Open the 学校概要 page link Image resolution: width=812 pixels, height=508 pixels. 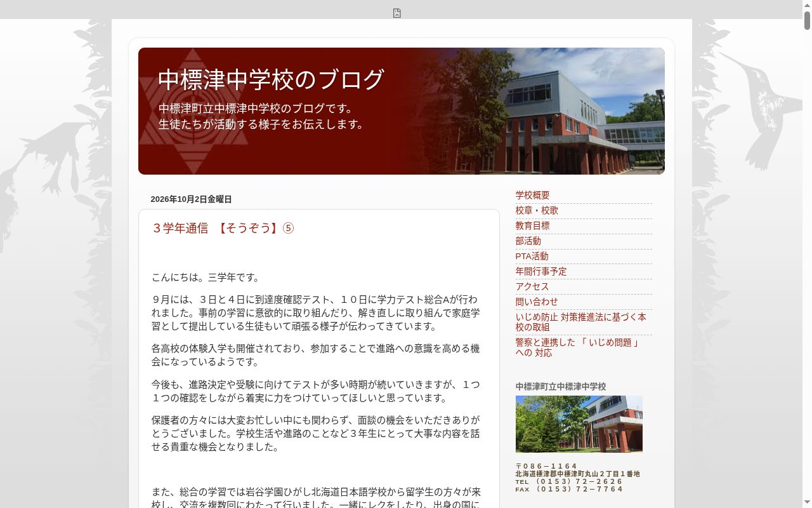click(532, 195)
